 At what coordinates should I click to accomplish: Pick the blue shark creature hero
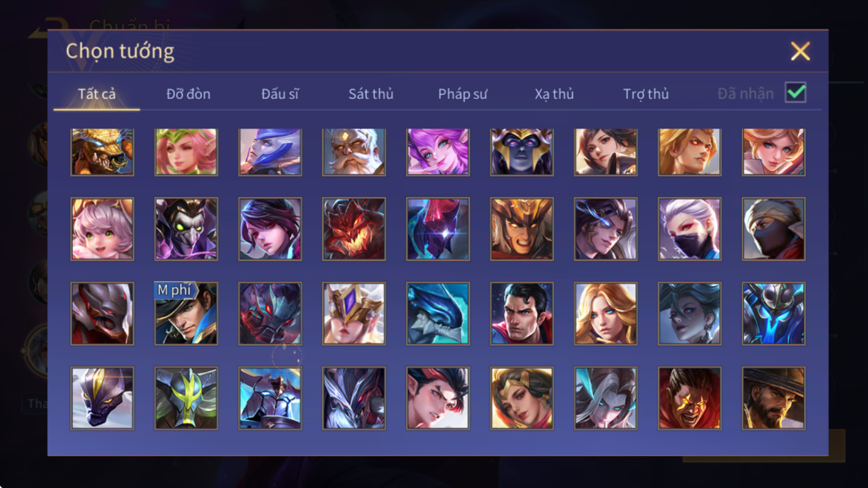[437, 314]
